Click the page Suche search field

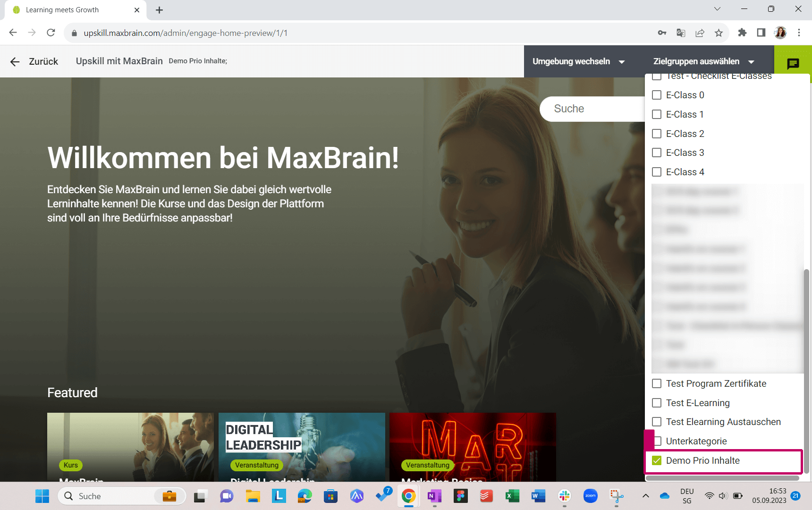click(592, 109)
